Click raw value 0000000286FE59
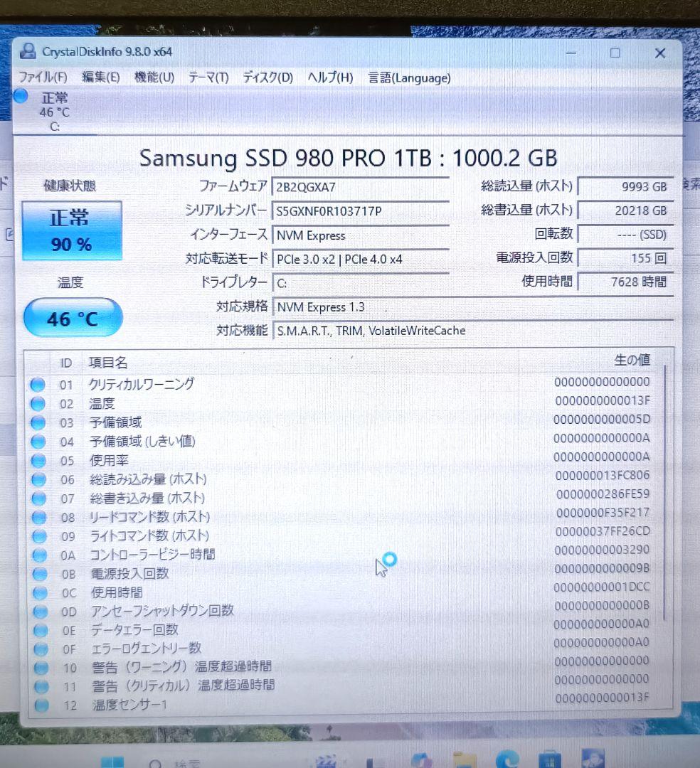 (603, 494)
